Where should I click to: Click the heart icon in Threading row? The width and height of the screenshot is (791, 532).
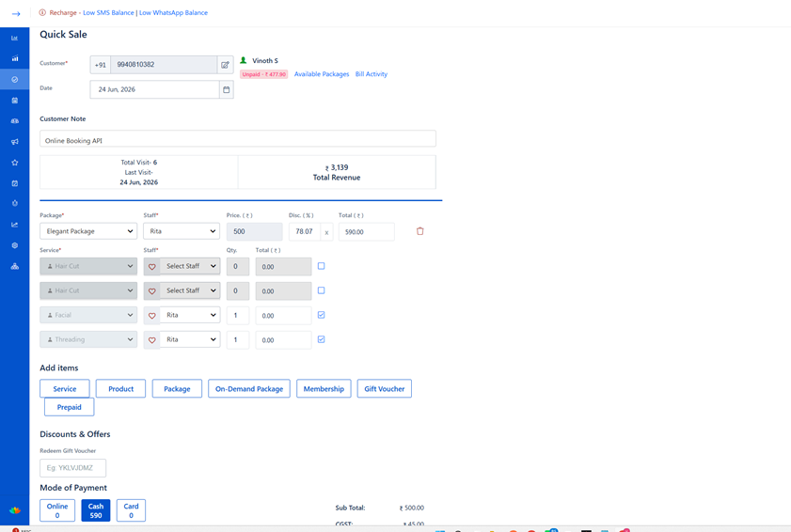click(151, 340)
